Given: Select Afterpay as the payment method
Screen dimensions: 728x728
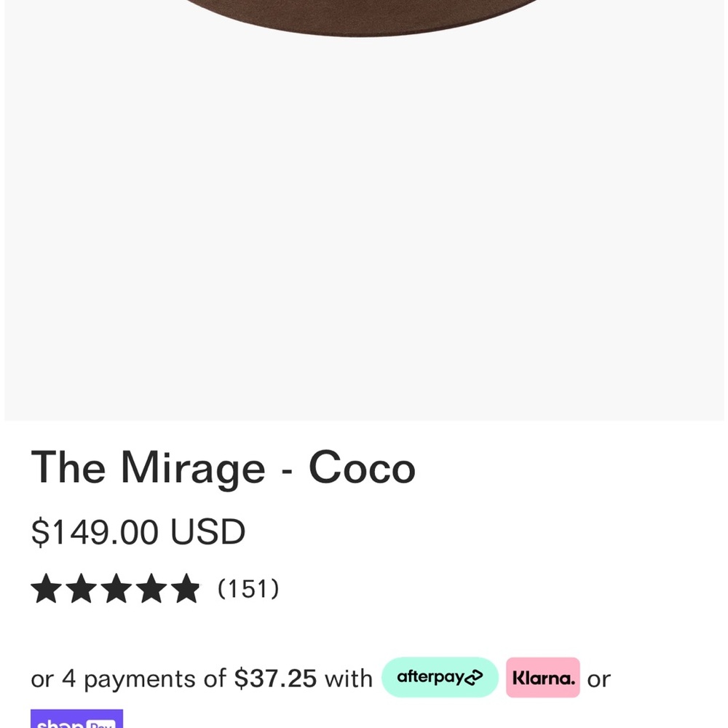Looking at the screenshot, I should (x=440, y=678).
